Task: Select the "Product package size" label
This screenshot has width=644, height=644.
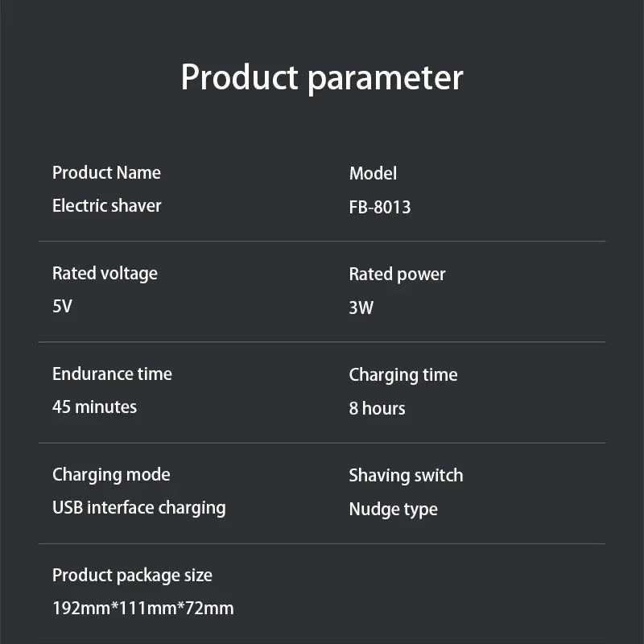Action: 132,576
